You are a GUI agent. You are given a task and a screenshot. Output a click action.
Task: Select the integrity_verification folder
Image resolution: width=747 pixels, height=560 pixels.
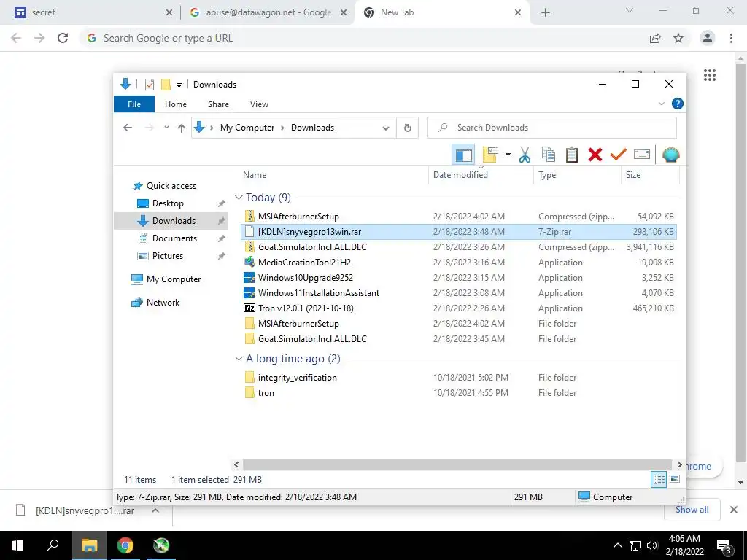458,378
